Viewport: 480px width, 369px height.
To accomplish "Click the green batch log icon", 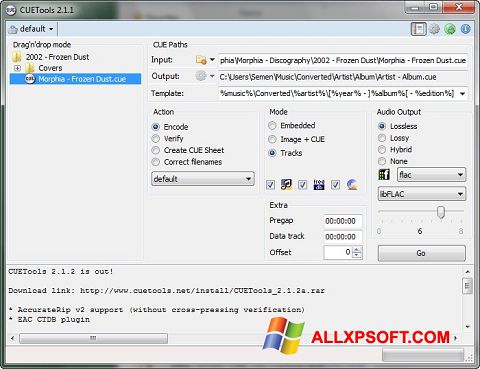I will coord(450,29).
